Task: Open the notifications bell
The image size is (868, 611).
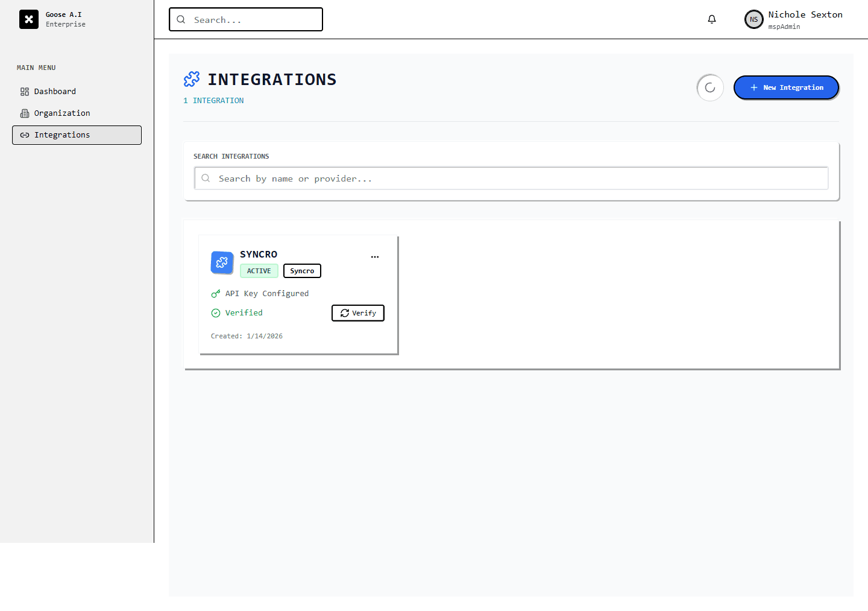Action: tap(712, 19)
